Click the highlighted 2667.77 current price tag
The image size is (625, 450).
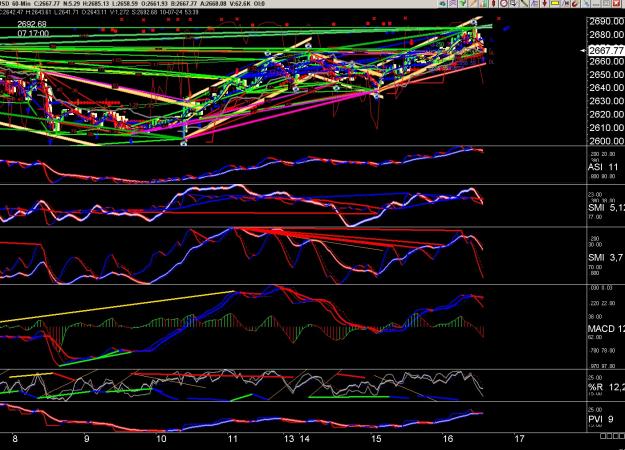[x=606, y=50]
